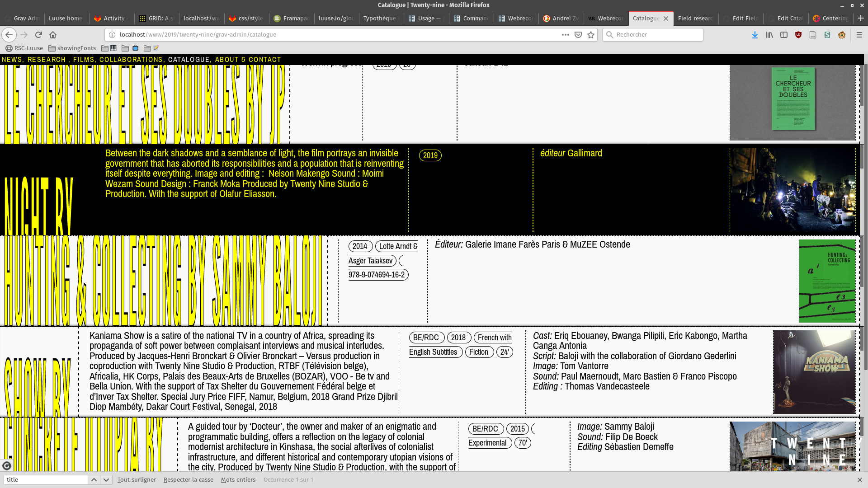Viewport: 868px width, 488px height.
Task: Reload the current page
Action: [x=38, y=35]
